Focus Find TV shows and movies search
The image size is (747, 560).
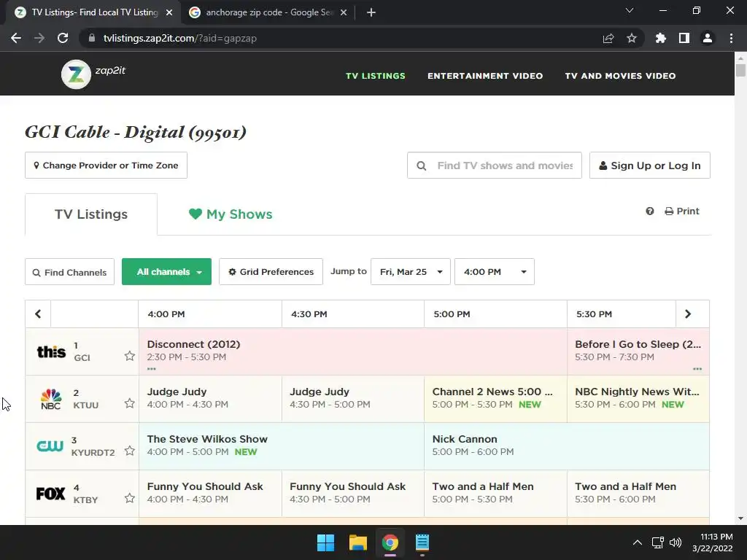click(x=495, y=166)
